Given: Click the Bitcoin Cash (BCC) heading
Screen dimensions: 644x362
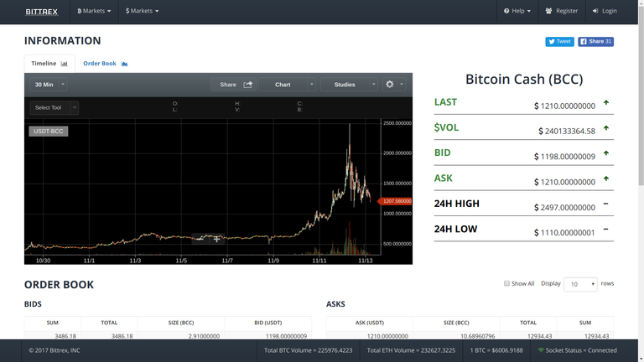Looking at the screenshot, I should coord(523,80).
